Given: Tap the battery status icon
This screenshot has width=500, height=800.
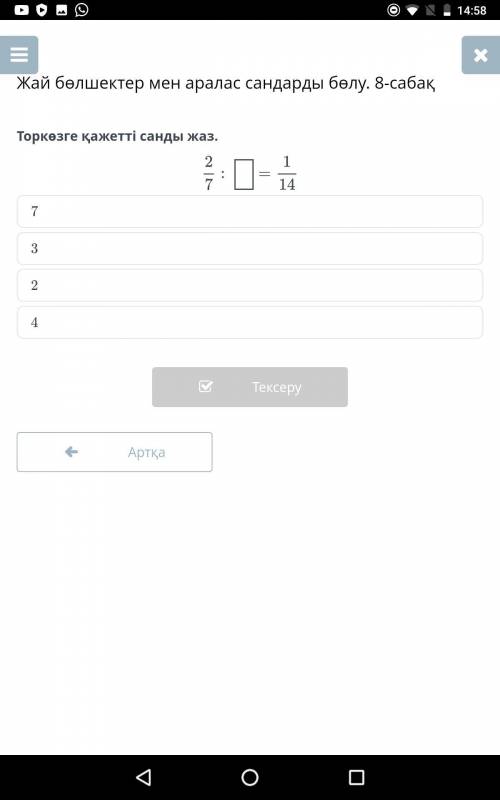Looking at the screenshot, I should [447, 10].
